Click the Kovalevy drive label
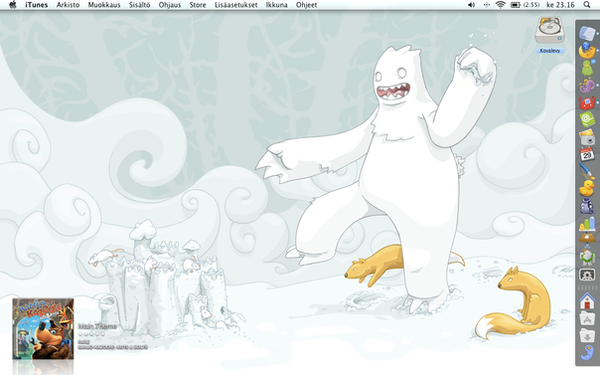This screenshot has width=600, height=375. coord(550,51)
